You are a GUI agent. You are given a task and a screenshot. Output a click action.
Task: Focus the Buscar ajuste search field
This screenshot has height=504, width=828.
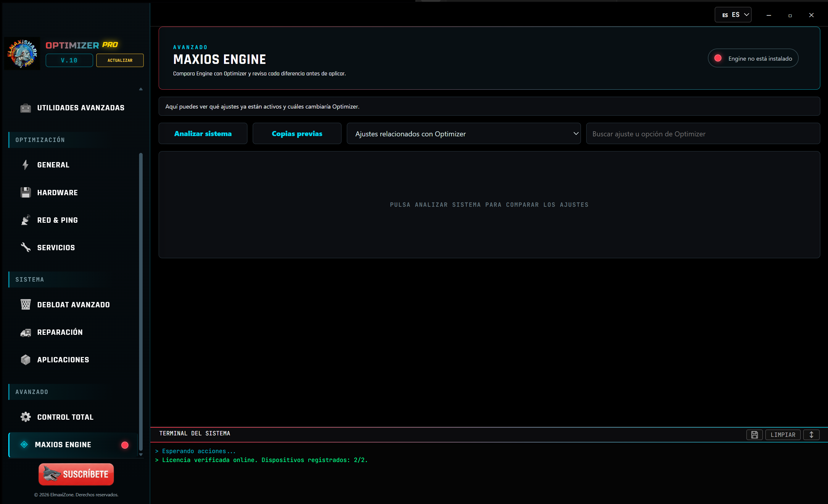pos(703,134)
